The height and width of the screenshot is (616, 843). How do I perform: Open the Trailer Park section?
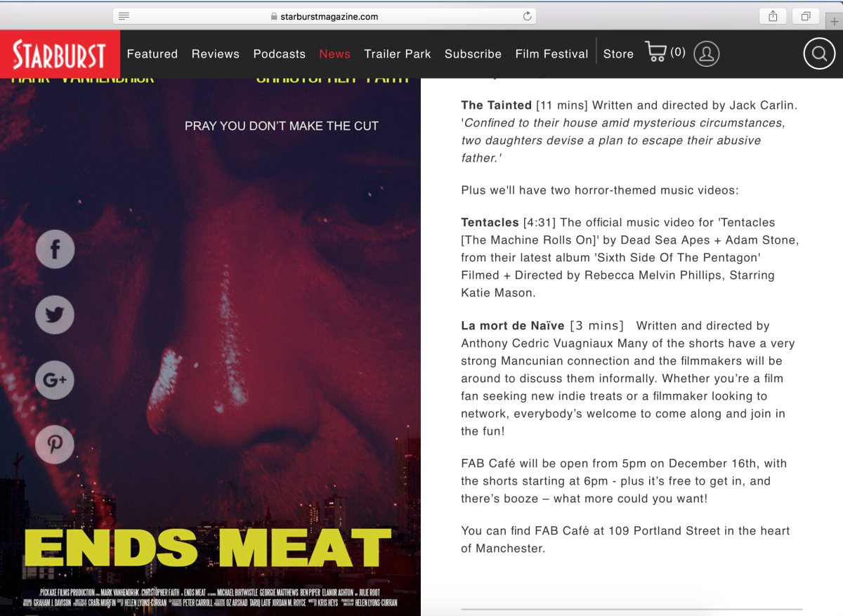[x=398, y=54]
